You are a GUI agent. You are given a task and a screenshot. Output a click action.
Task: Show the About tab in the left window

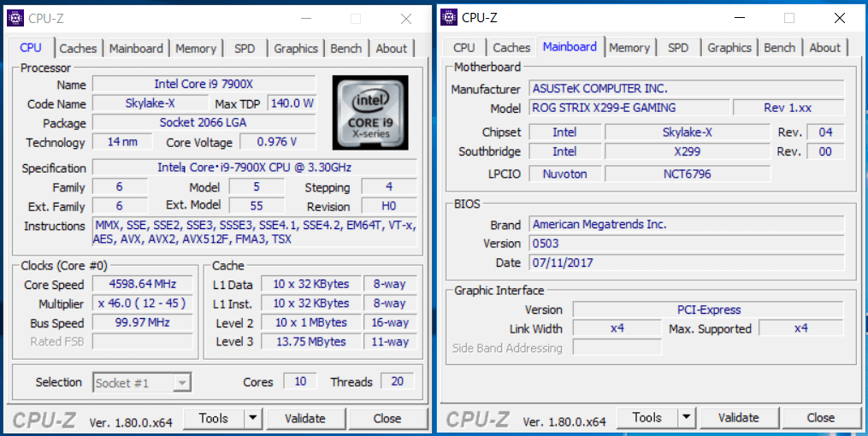[392, 48]
